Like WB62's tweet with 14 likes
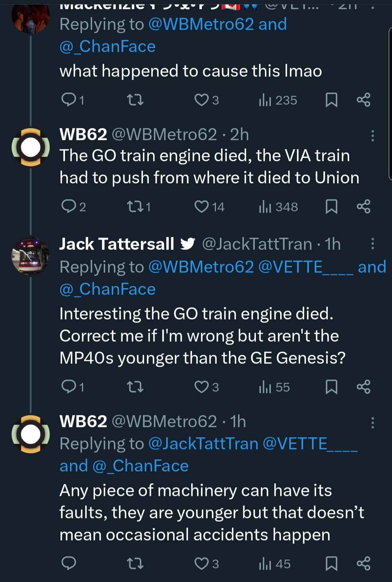Screen dimensions: 392x582 click(x=201, y=207)
